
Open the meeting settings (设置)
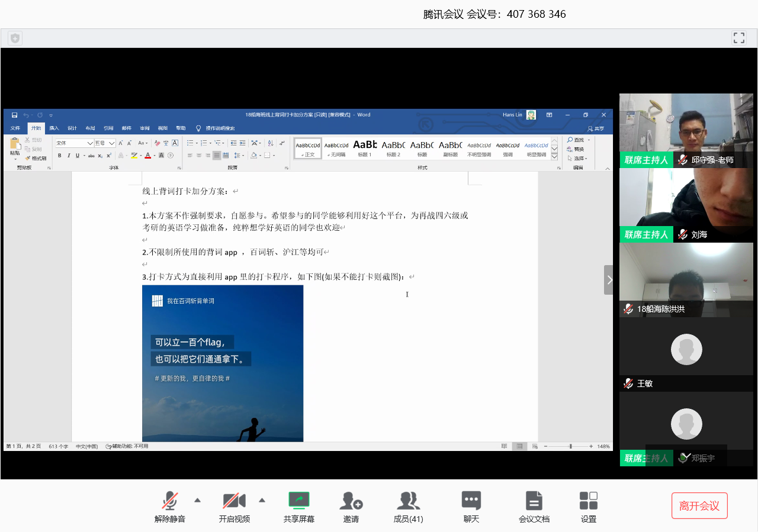[x=588, y=502]
